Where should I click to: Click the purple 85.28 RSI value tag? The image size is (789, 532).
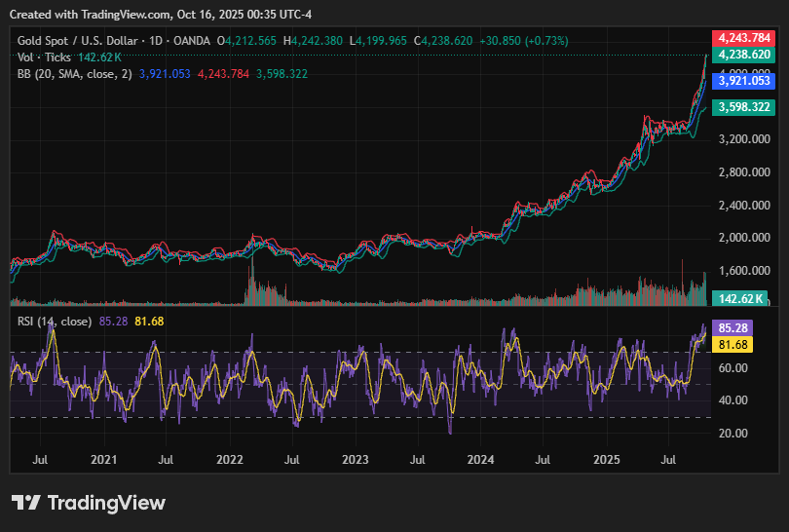click(732, 328)
